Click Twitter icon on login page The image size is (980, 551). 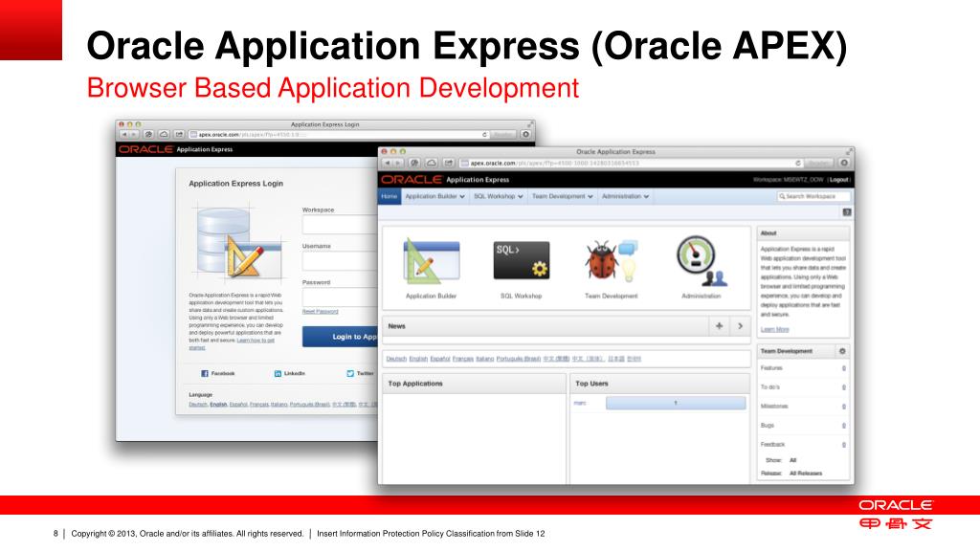click(x=350, y=374)
